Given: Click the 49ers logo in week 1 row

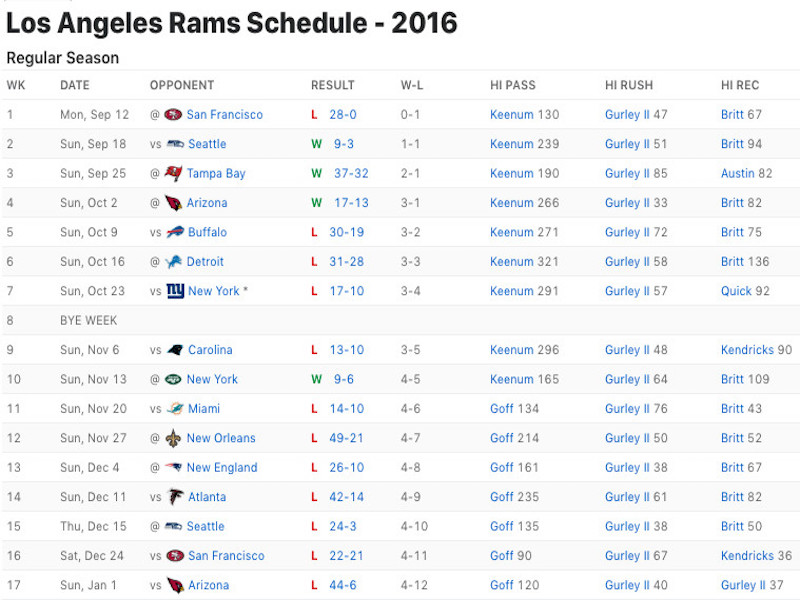Looking at the screenshot, I should tap(173, 115).
